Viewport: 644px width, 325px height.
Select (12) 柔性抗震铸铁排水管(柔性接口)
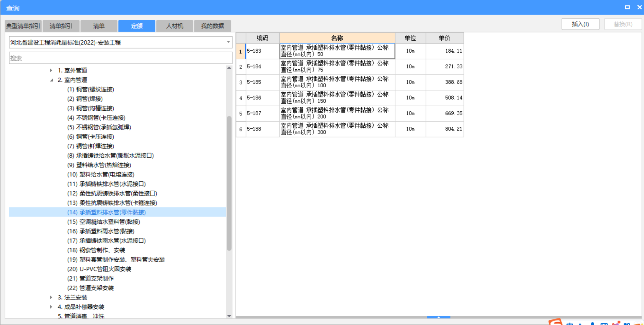112,193
